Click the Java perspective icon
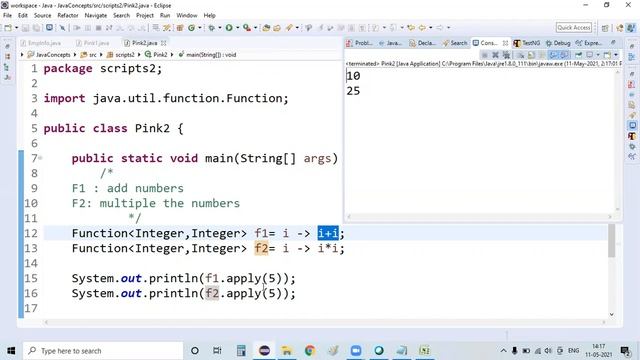The width and height of the screenshot is (640, 360). click(631, 28)
